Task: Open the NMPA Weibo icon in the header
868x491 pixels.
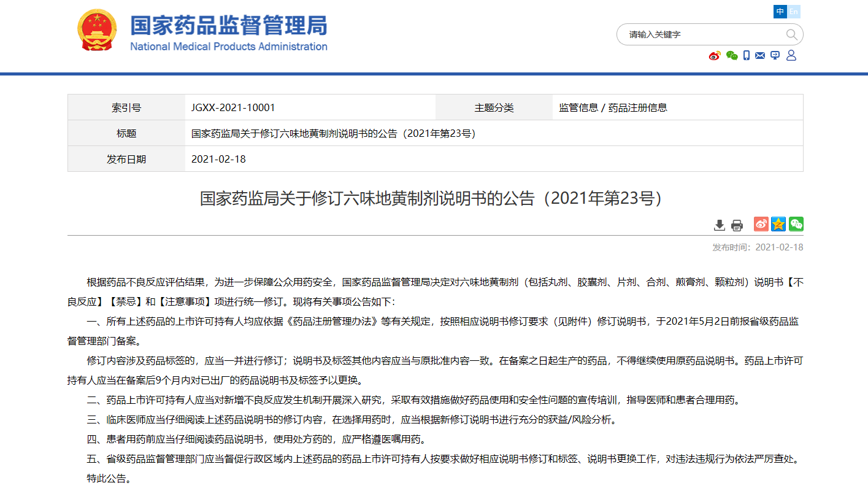Action: pyautogui.click(x=713, y=55)
